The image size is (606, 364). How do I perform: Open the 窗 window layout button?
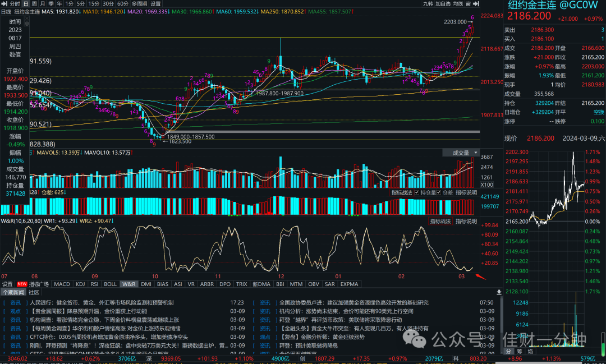(x=468, y=3)
